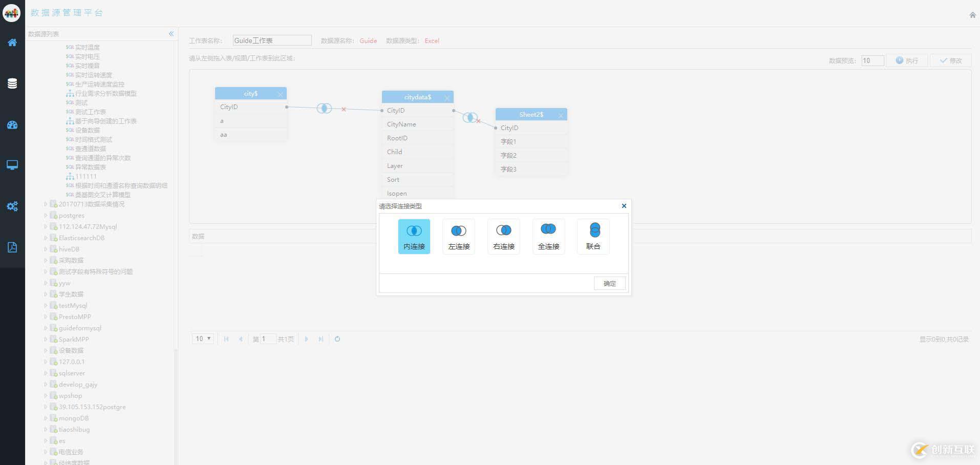Click the Sheet2$ table header
The image size is (980, 465).
pyautogui.click(x=531, y=115)
